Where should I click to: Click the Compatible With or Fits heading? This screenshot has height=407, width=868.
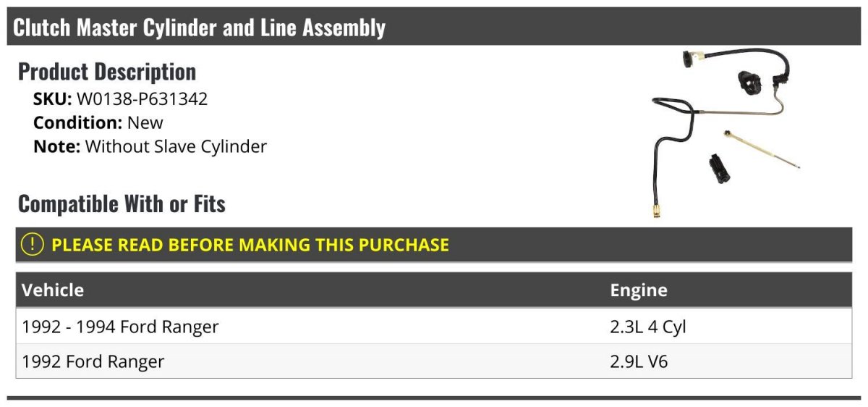click(122, 204)
